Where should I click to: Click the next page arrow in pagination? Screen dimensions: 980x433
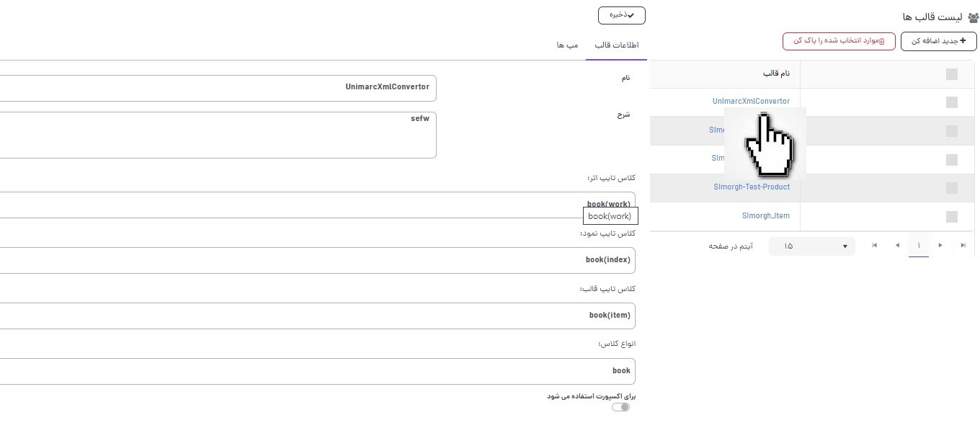tap(897, 246)
